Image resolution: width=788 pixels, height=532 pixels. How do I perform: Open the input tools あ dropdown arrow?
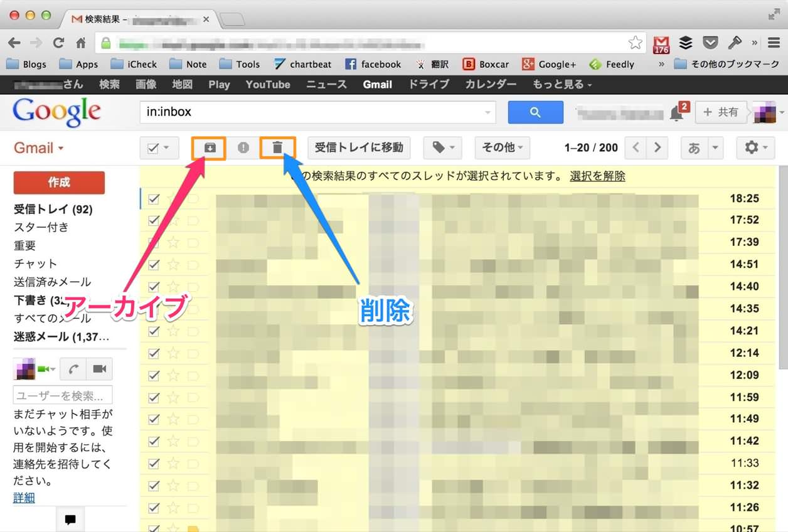coord(715,148)
